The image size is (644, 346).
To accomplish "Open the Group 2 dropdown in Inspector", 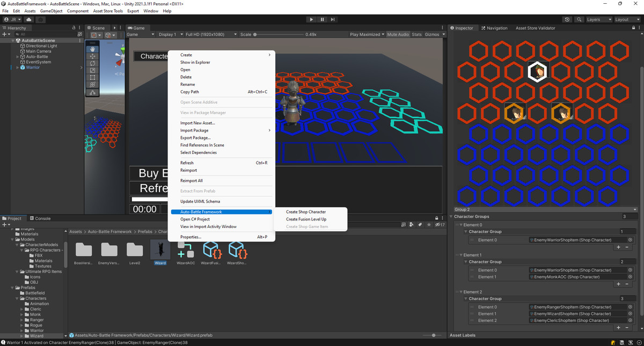I will coord(546,209).
